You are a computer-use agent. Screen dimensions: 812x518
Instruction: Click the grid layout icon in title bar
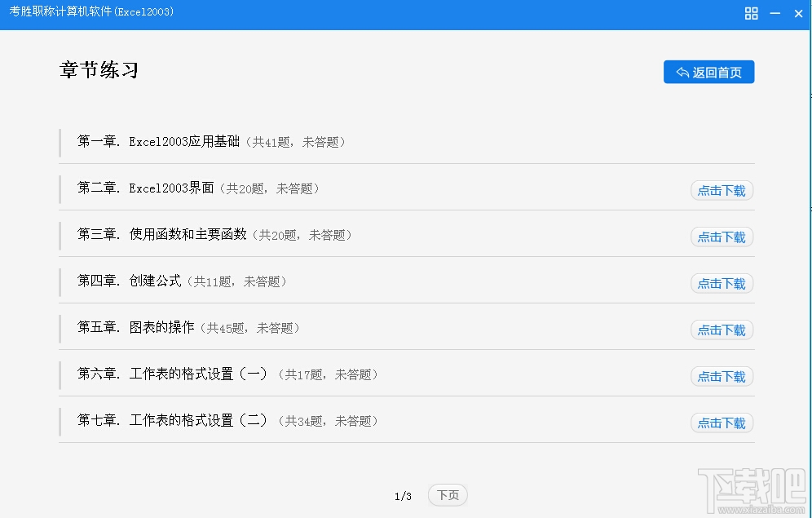pyautogui.click(x=752, y=14)
